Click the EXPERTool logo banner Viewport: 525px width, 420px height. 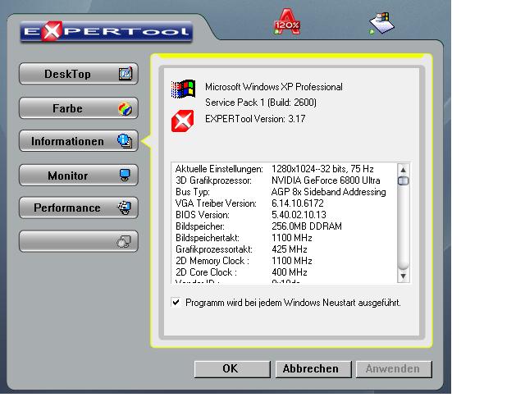click(x=106, y=31)
